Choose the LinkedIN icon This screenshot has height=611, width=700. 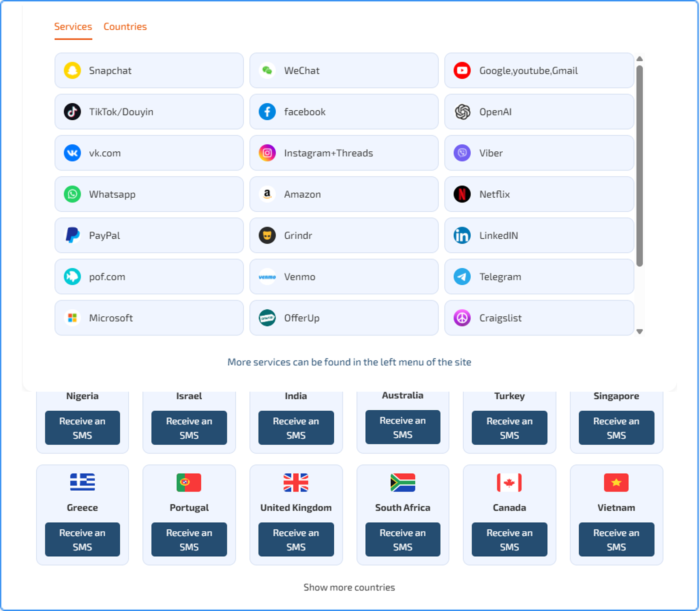462,235
